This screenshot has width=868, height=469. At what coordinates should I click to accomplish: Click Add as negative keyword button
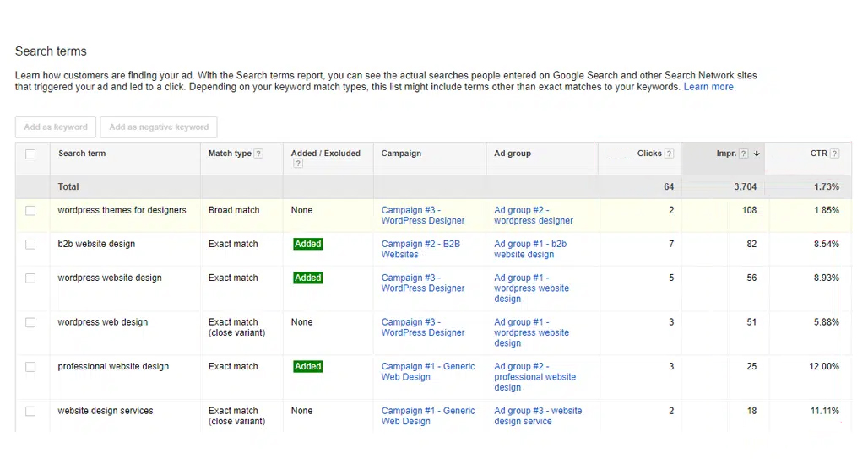coord(159,127)
